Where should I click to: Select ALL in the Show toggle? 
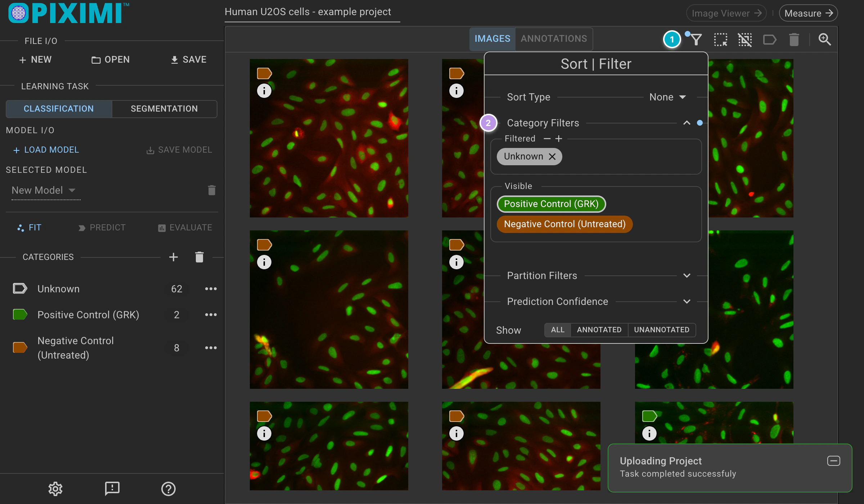(558, 330)
